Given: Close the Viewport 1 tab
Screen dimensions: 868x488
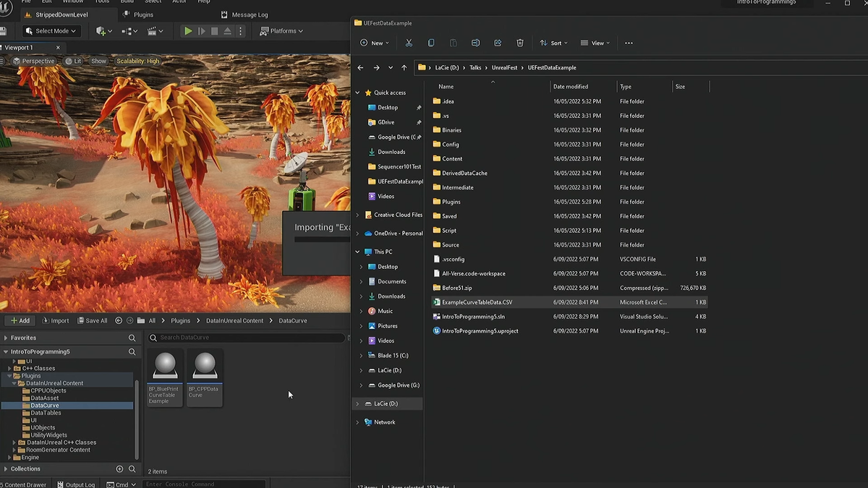Looking at the screenshot, I should click(59, 48).
